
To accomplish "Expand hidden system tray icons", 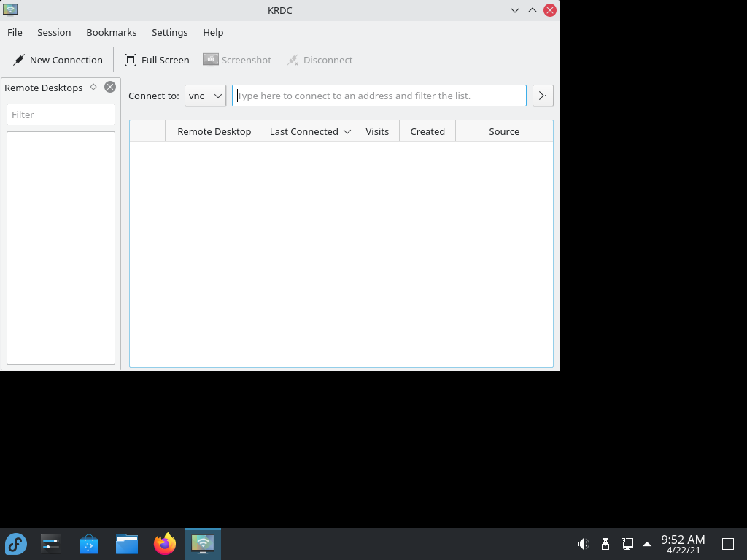I will click(647, 544).
